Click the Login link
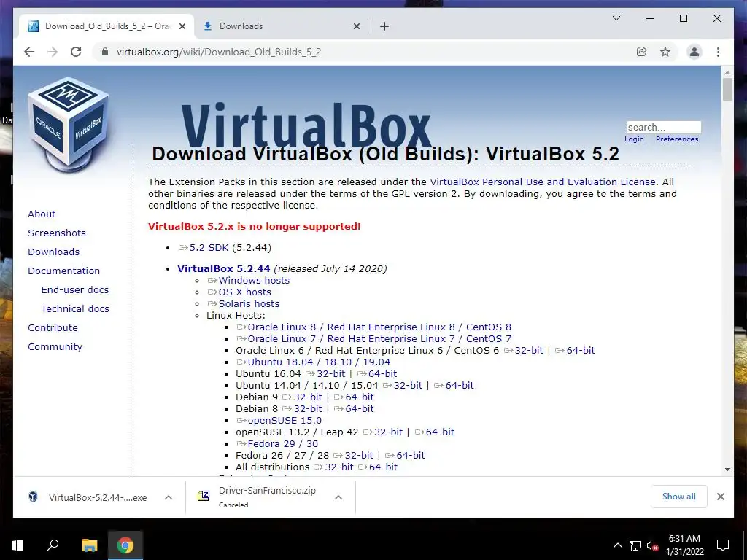 point(634,139)
